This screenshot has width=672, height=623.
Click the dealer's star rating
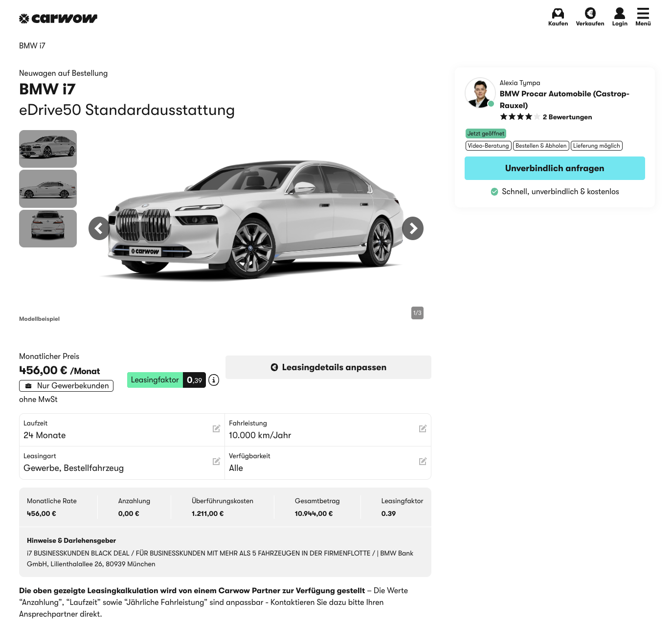click(x=519, y=117)
